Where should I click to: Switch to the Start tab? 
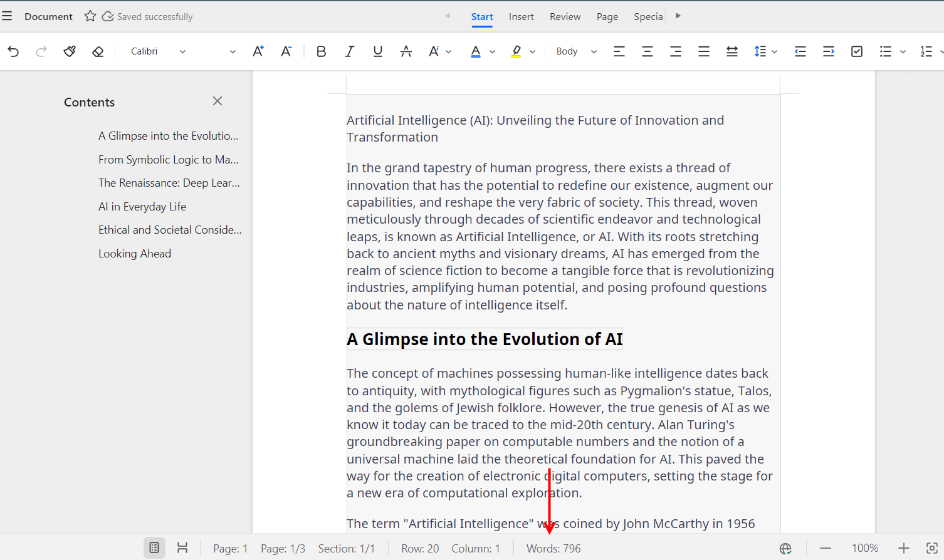(x=482, y=17)
